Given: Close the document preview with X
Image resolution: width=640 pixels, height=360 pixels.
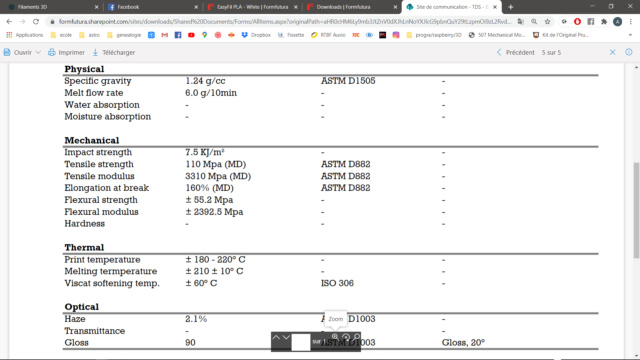Looking at the screenshot, I should tap(612, 52).
